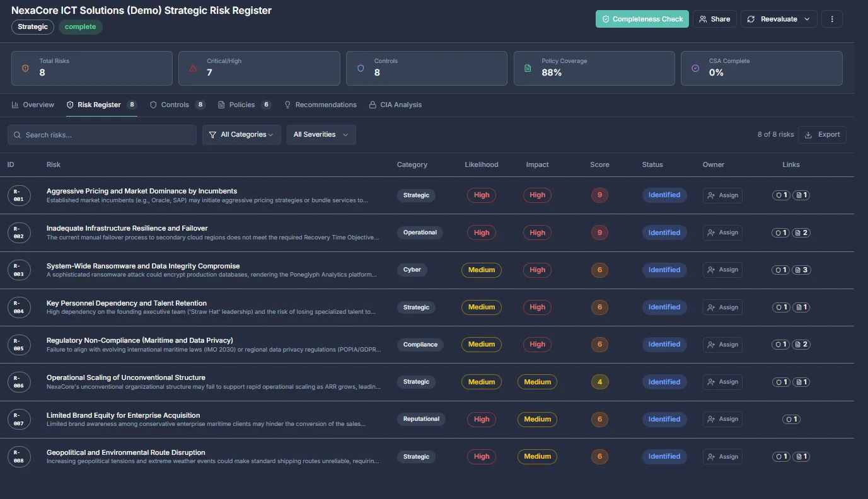Open linked policy badge for R-001
The image size is (868, 499).
801,195
